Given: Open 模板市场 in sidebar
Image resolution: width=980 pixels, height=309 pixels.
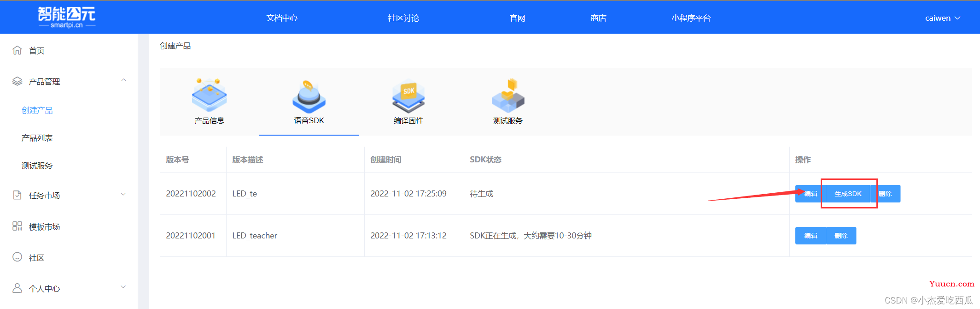Looking at the screenshot, I should (x=45, y=227).
